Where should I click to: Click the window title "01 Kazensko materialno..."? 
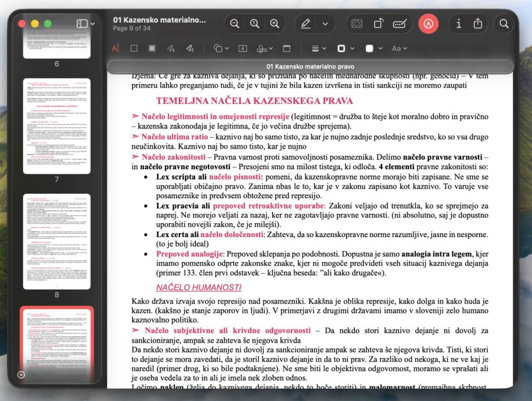coord(160,20)
